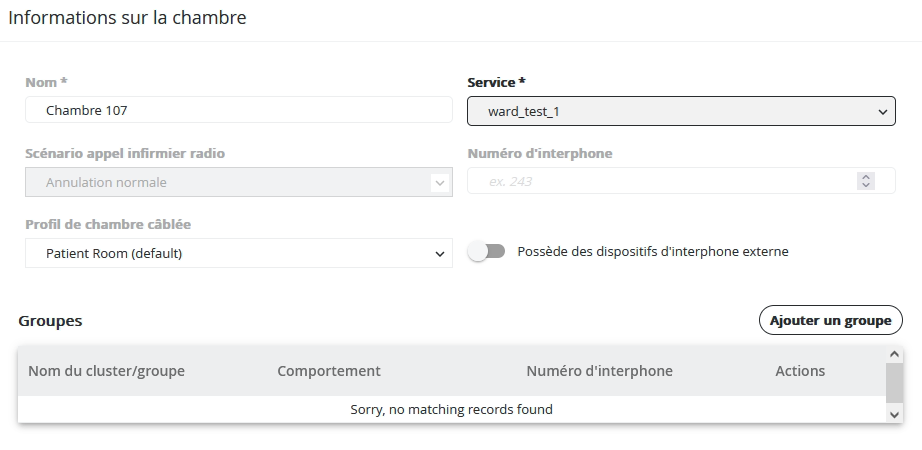
Task: Click the Groupes section heading
Action: 50,321
